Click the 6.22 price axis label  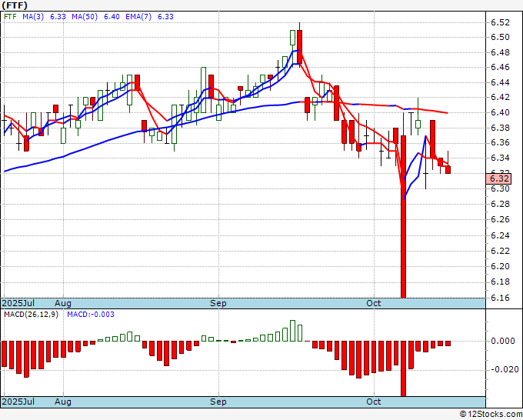(x=500, y=251)
